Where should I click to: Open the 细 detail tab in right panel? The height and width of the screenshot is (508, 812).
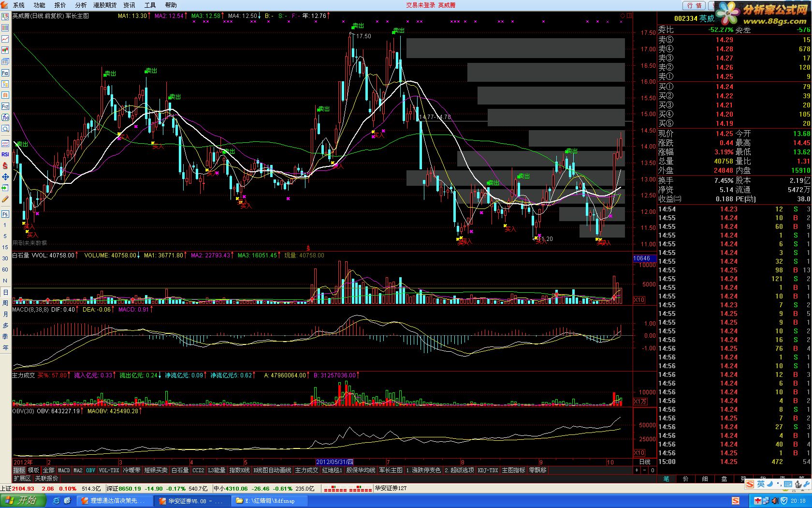coord(705,478)
